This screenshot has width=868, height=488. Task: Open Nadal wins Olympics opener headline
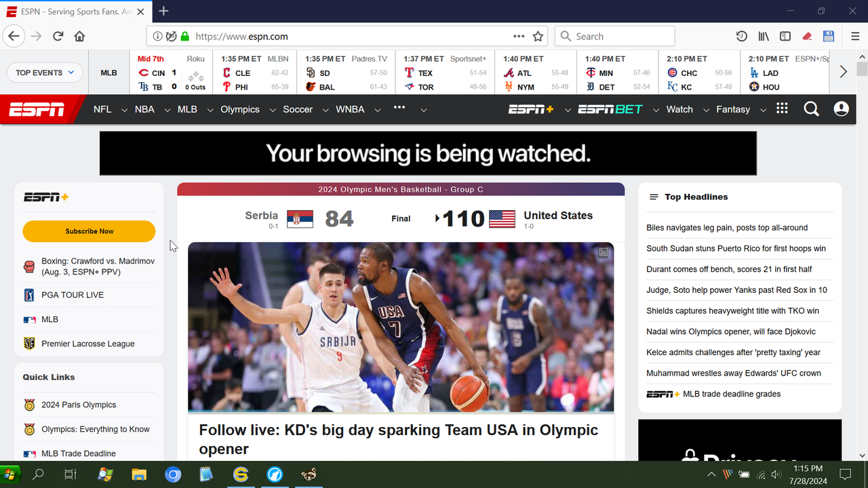click(731, 331)
